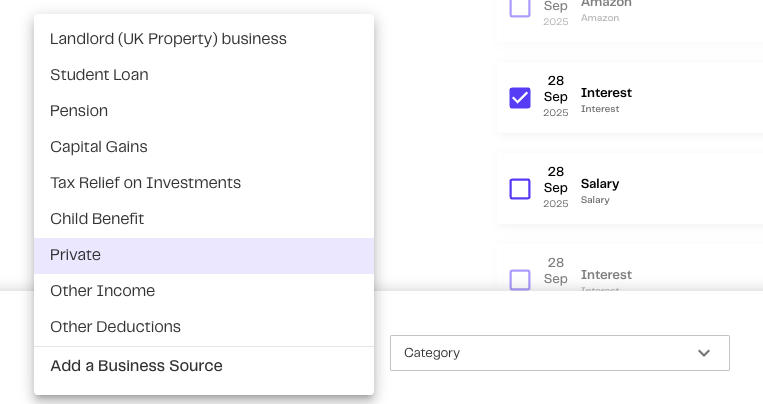Screen dimensions: 763x404
Task: Tick the faded unchecked Interest transaction checkbox
Action: pos(520,279)
